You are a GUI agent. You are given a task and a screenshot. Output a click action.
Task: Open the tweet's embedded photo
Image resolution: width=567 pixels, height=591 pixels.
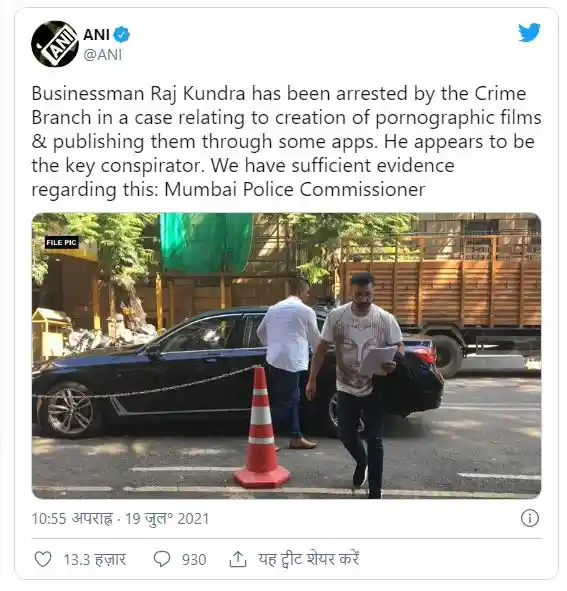click(287, 355)
